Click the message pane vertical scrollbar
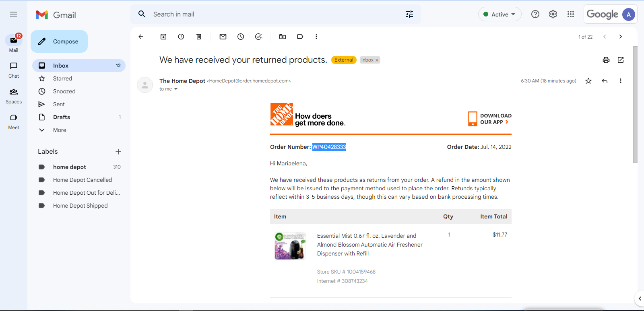Viewport: 644px width, 311px height. point(635,105)
